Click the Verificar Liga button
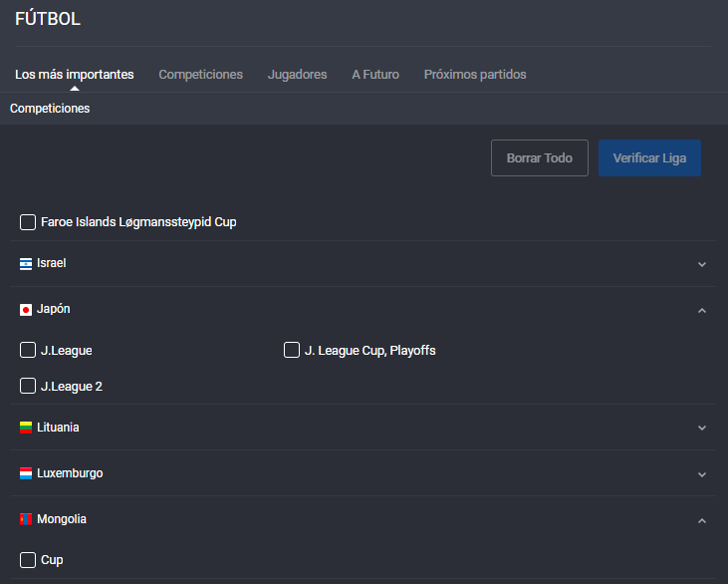 point(649,158)
